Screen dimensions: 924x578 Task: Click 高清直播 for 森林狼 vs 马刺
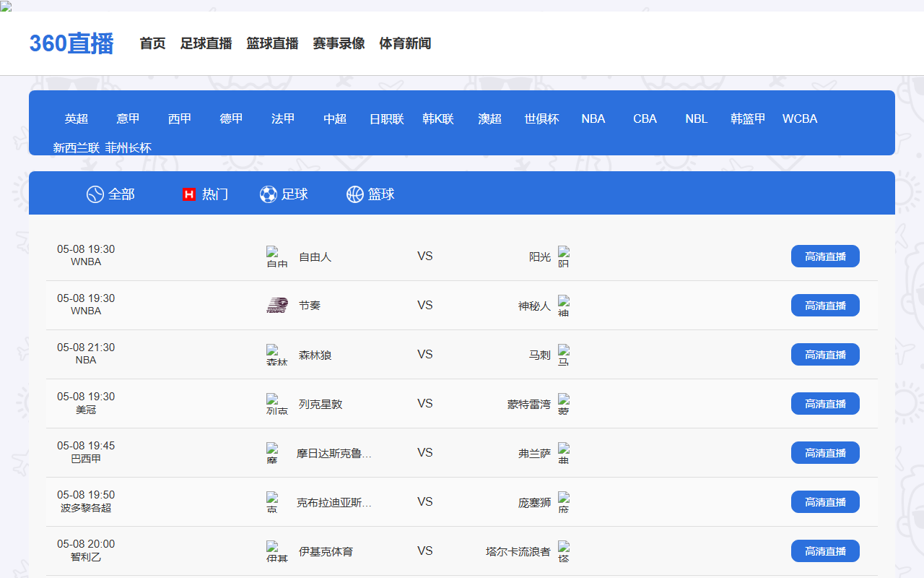(825, 355)
